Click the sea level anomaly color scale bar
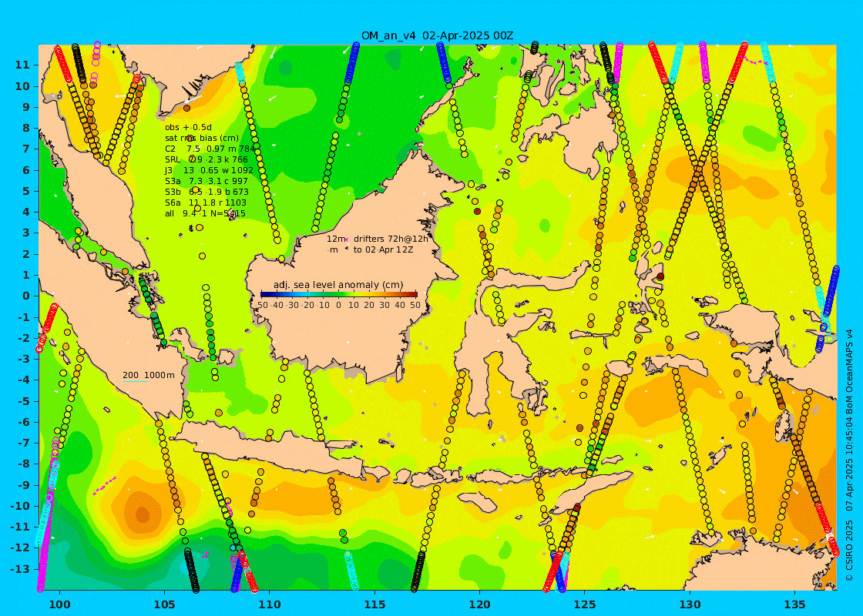Screen dimensions: 863x616 pyautogui.click(x=338, y=295)
